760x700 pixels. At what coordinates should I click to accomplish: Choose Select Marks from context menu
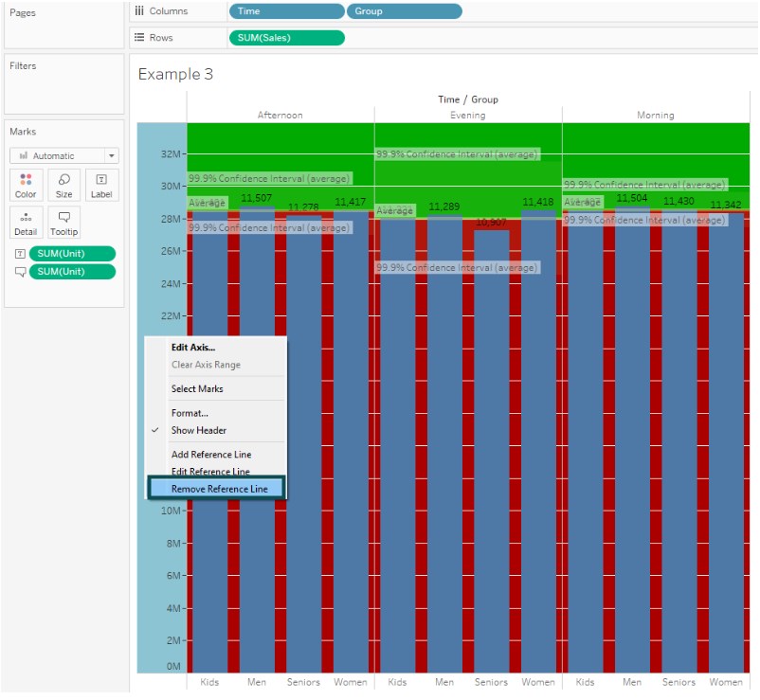pos(197,389)
